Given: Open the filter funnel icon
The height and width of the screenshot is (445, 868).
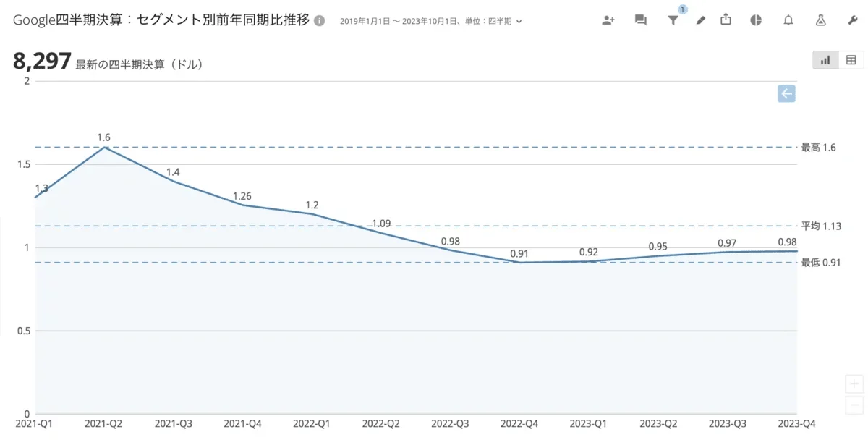Looking at the screenshot, I should coord(673,20).
